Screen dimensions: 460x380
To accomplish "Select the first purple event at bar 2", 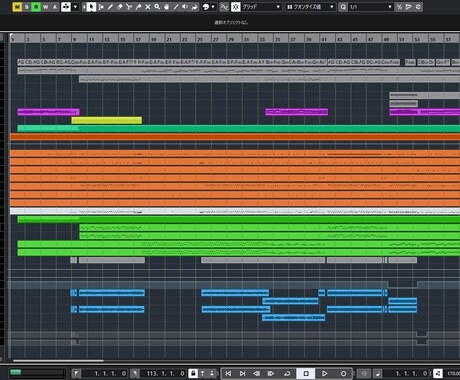I will coord(48,112).
